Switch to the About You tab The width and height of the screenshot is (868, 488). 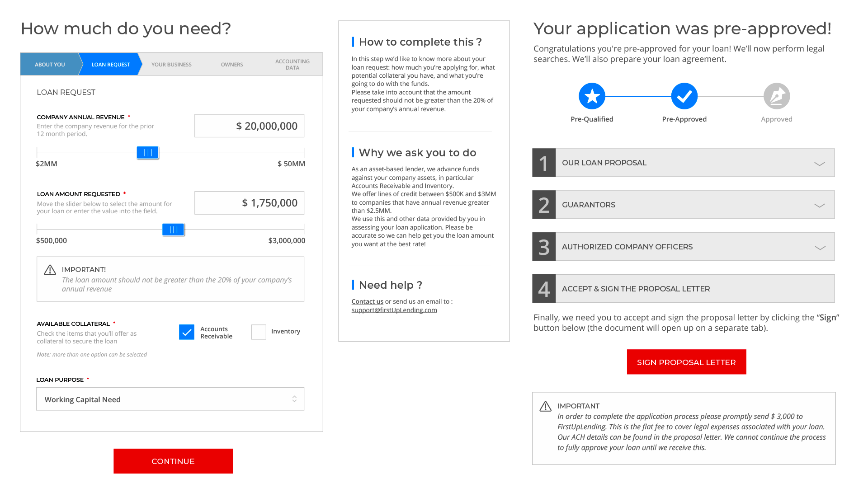click(x=50, y=65)
